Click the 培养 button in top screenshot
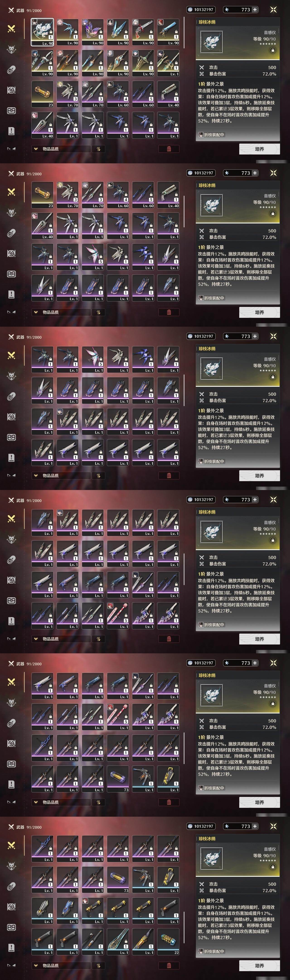 pyautogui.click(x=260, y=149)
